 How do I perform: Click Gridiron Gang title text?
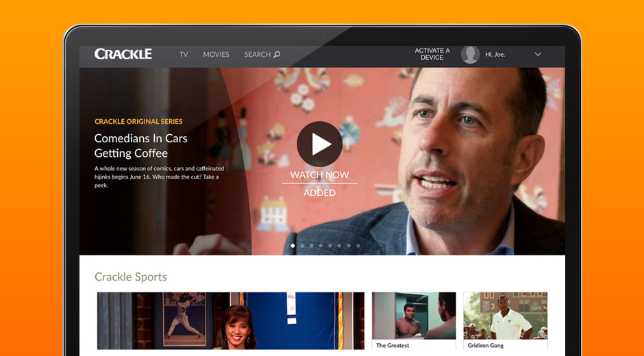coord(486,345)
